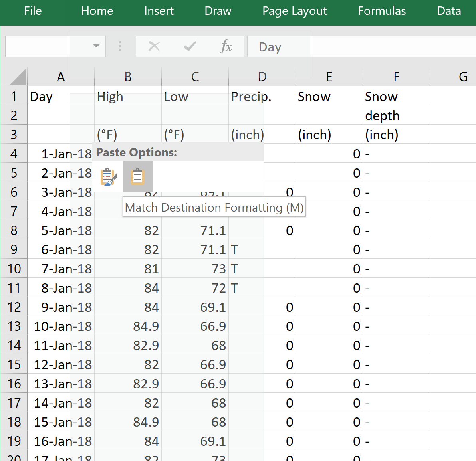Click the formula bar showing Day

click(269, 47)
